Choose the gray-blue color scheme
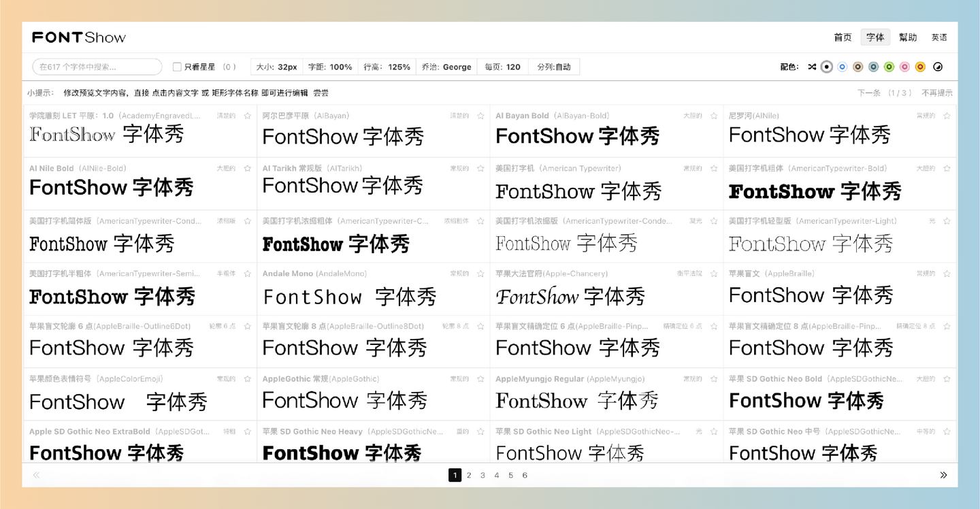Screen dimensions: 980x509 (x=874, y=67)
